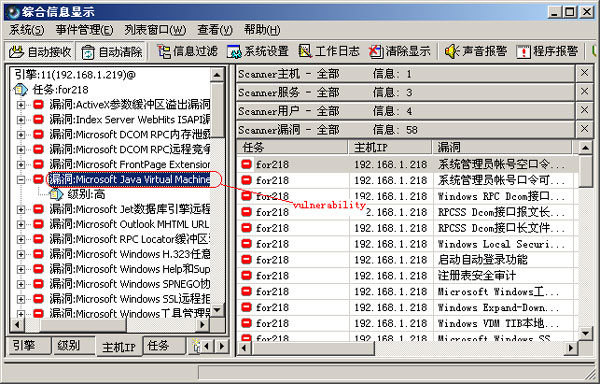
Task: Click vulnerability list scrollbar up arrow
Action: [x=585, y=148]
